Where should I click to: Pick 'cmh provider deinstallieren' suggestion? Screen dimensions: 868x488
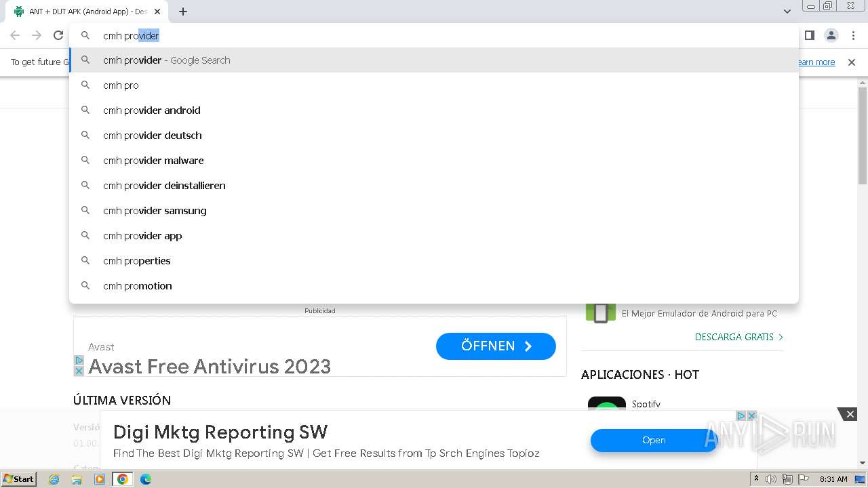(434, 186)
